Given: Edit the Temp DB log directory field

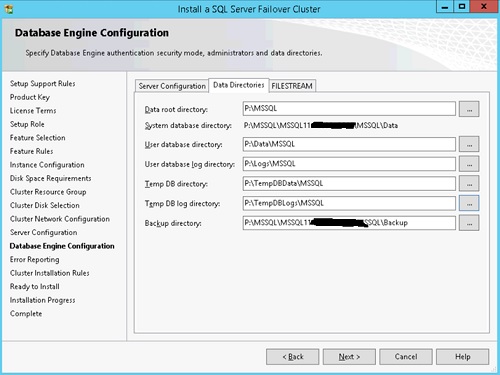Looking at the screenshot, I should (349, 203).
